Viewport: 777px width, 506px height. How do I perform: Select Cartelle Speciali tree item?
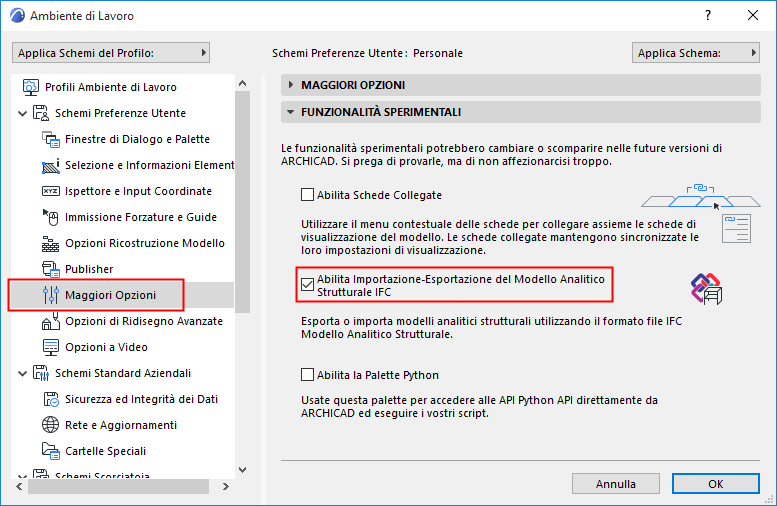click(106, 451)
